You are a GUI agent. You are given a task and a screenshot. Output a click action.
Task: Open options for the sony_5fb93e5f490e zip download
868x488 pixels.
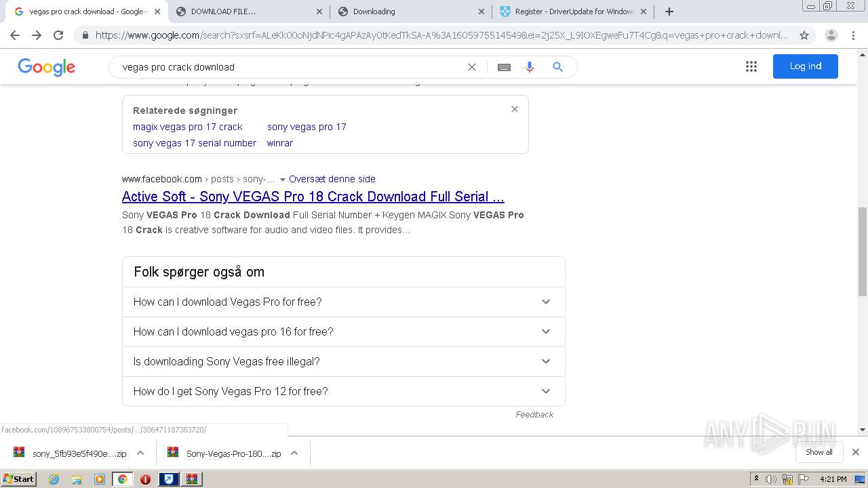pyautogui.click(x=140, y=453)
